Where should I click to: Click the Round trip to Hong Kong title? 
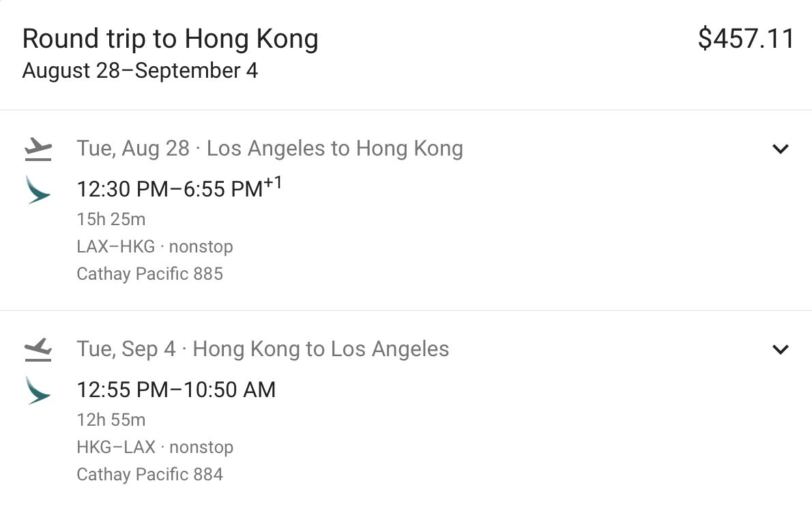[170, 40]
